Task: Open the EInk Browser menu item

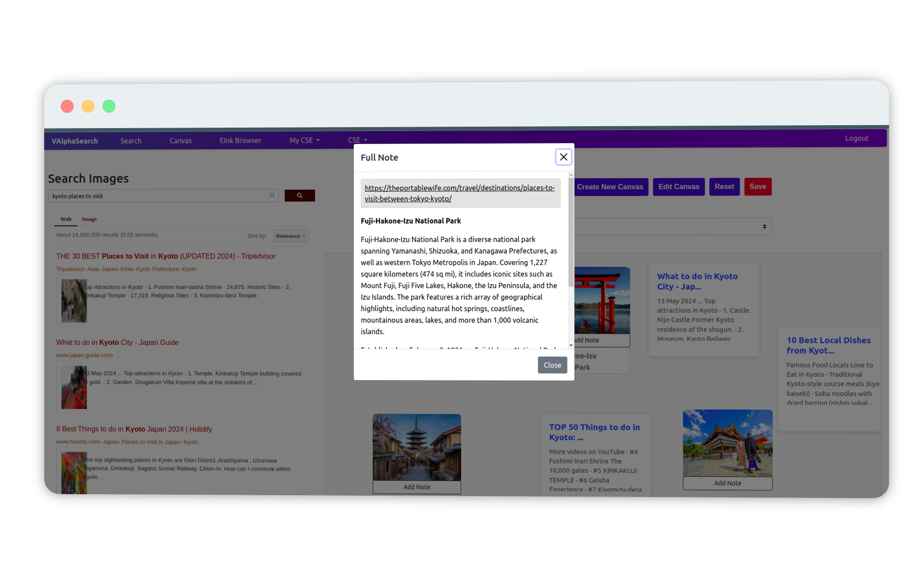Action: [x=240, y=140]
